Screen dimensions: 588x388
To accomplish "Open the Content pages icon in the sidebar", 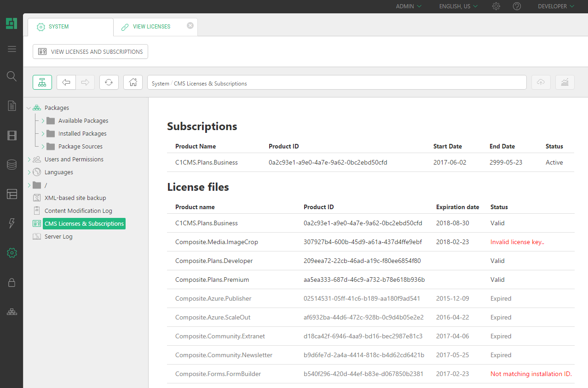I will [x=12, y=106].
